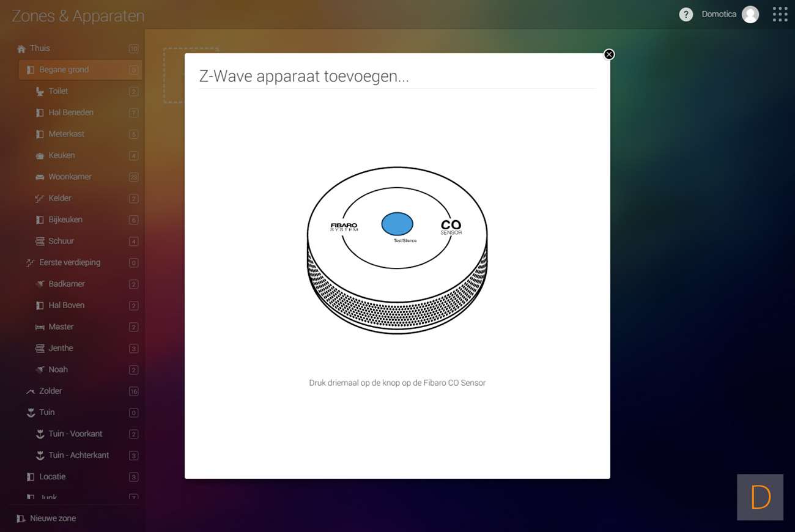Click the Keuken kitchen icon

40,156
